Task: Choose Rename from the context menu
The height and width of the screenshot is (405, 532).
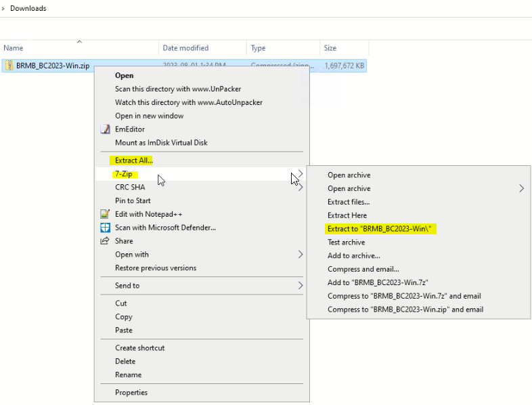Action: pyautogui.click(x=128, y=375)
